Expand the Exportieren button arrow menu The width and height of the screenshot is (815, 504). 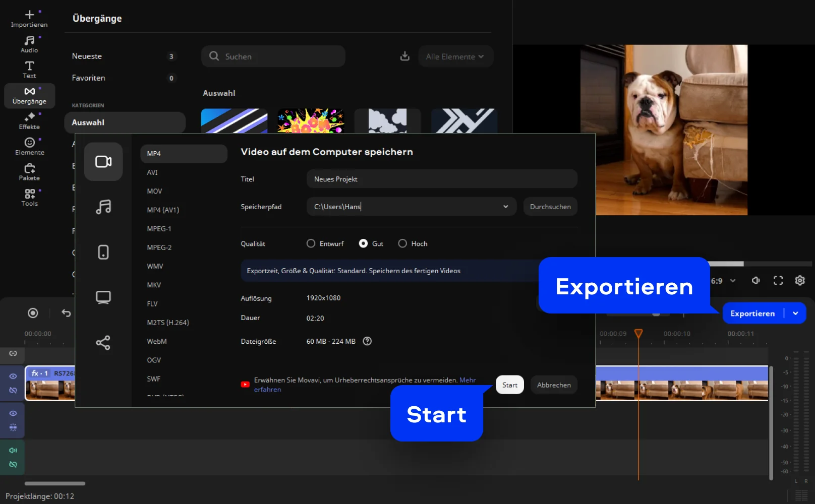(x=795, y=313)
